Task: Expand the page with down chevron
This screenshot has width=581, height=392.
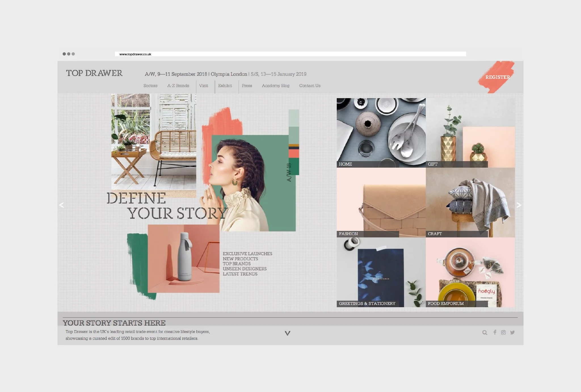Action: 287,333
